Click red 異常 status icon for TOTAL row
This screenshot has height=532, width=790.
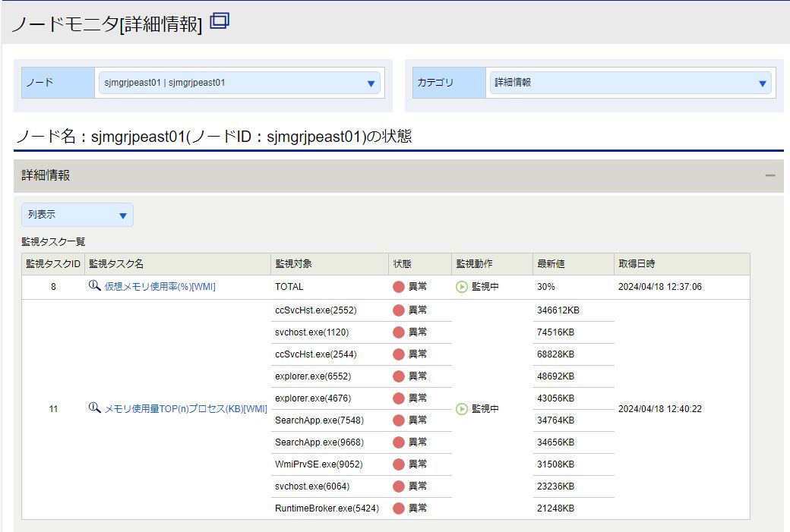399,287
